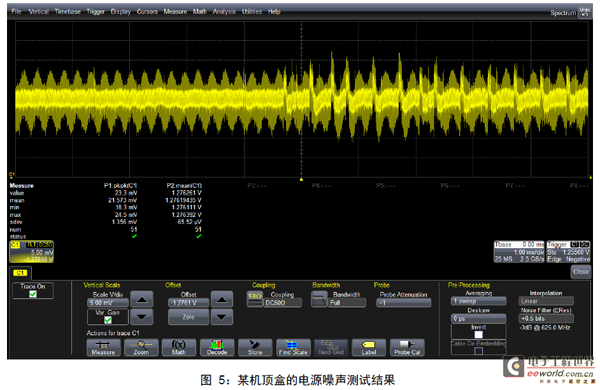Image resolution: width=600 pixels, height=390 pixels.
Task: Open the Interpolation Linear dropdown
Action: [546, 301]
